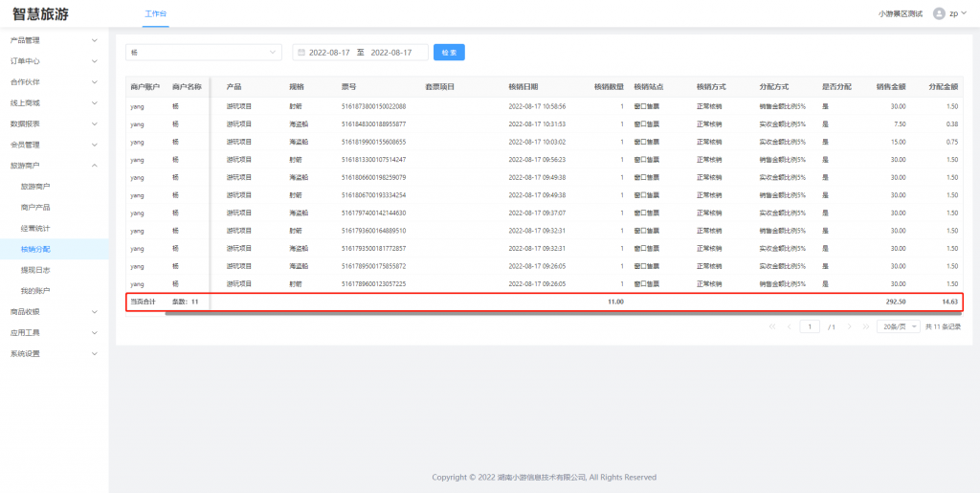Jump to last page double-arrow icon

coord(864,326)
